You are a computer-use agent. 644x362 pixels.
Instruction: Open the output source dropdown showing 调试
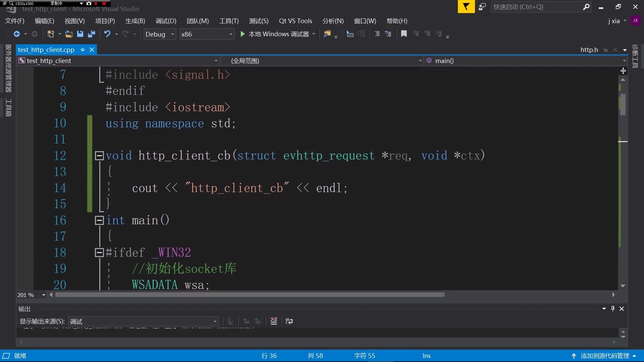pyautogui.click(x=144, y=321)
